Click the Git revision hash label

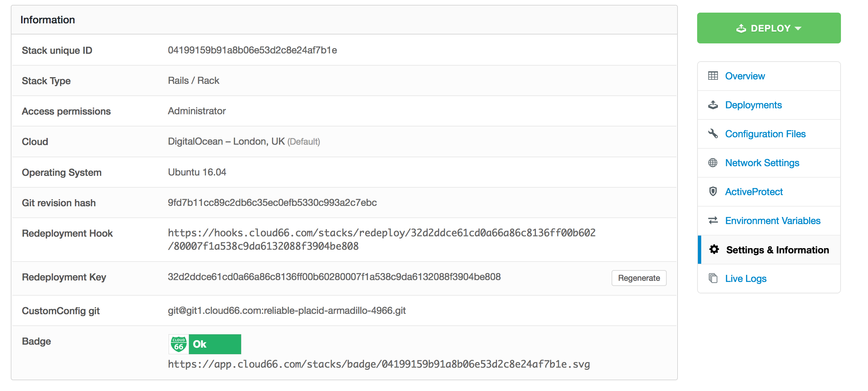click(59, 203)
